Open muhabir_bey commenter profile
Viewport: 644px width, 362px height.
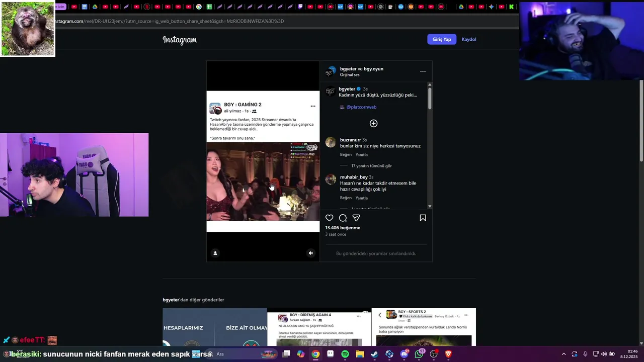pyautogui.click(x=354, y=177)
